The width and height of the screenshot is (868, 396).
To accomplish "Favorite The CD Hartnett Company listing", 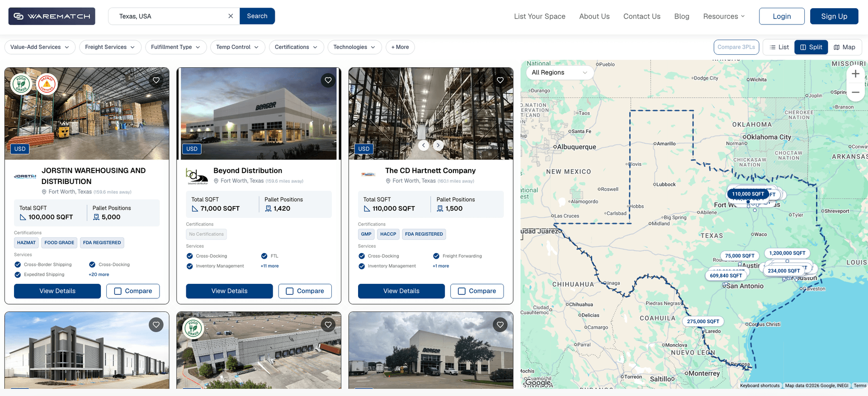I will [500, 80].
